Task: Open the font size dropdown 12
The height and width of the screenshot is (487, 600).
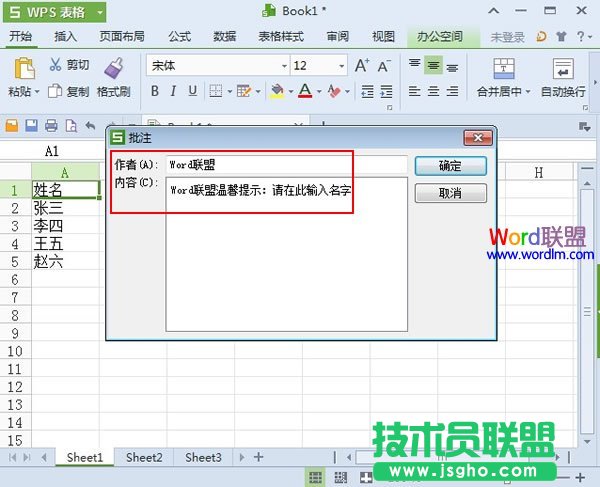Action: 341,66
